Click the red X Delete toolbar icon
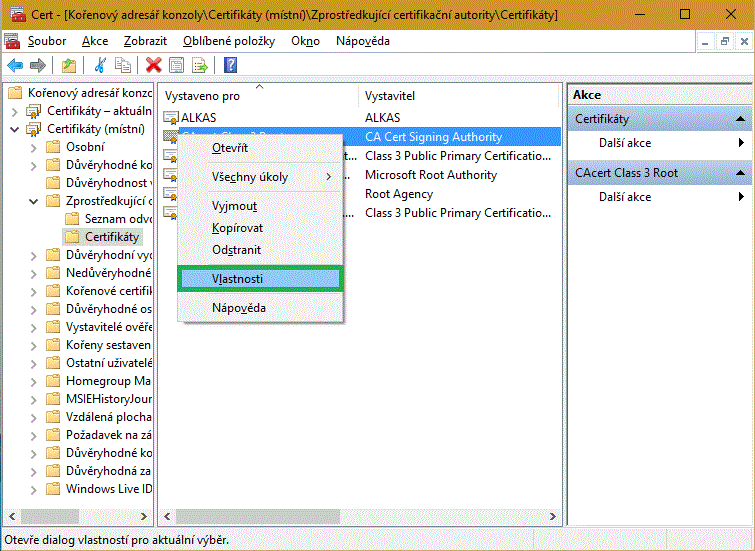 coord(153,65)
